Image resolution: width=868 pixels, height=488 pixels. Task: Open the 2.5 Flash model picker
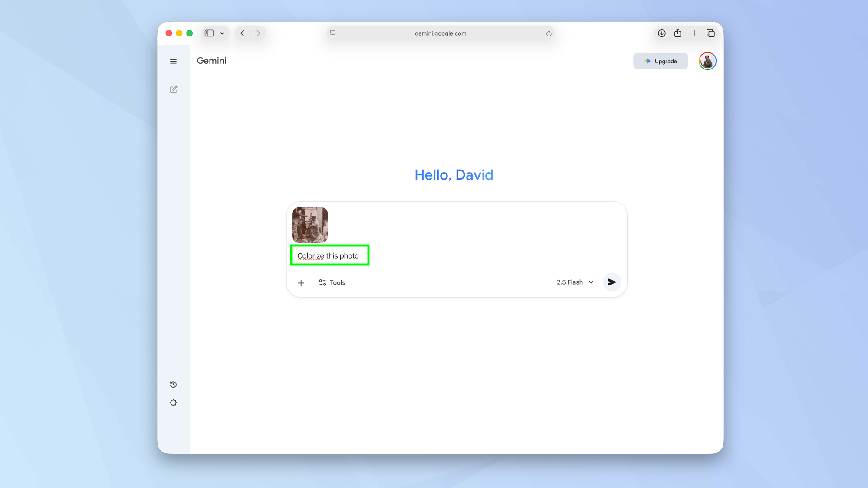click(x=574, y=282)
